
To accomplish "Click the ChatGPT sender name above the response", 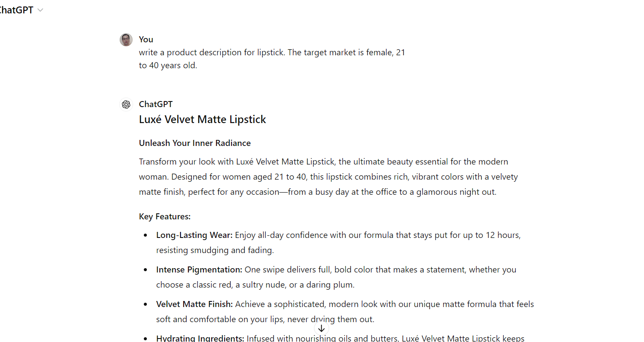I will click(x=155, y=104).
